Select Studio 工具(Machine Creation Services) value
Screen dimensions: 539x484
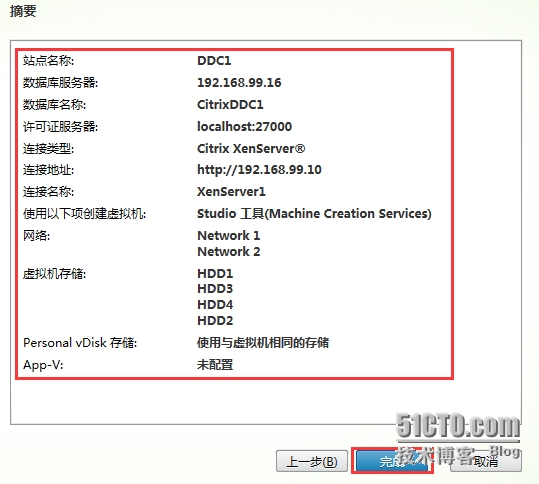pyautogui.click(x=314, y=213)
